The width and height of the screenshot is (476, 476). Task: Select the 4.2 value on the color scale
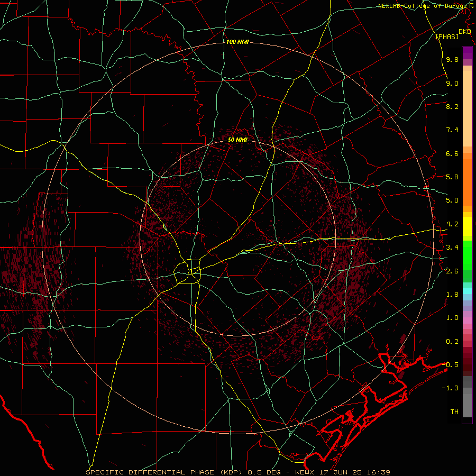(x=452, y=224)
